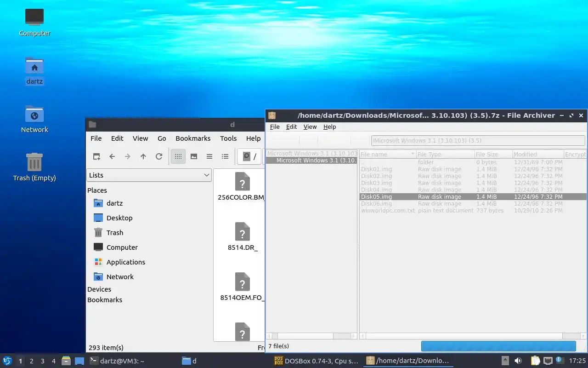Open Go menu in file manager

tap(162, 138)
